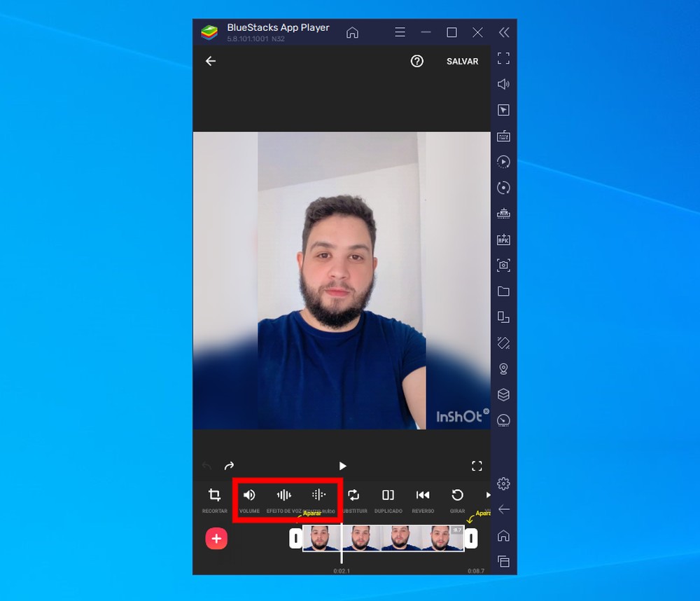Go back using the left arrow
The width and height of the screenshot is (700, 601).
tap(211, 61)
